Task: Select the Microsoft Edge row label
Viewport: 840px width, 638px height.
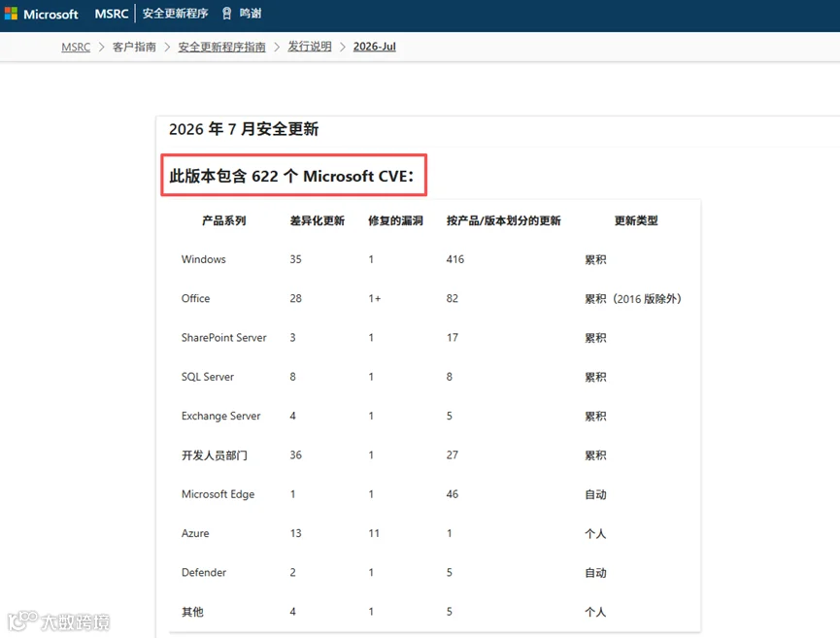Action: [x=218, y=494]
